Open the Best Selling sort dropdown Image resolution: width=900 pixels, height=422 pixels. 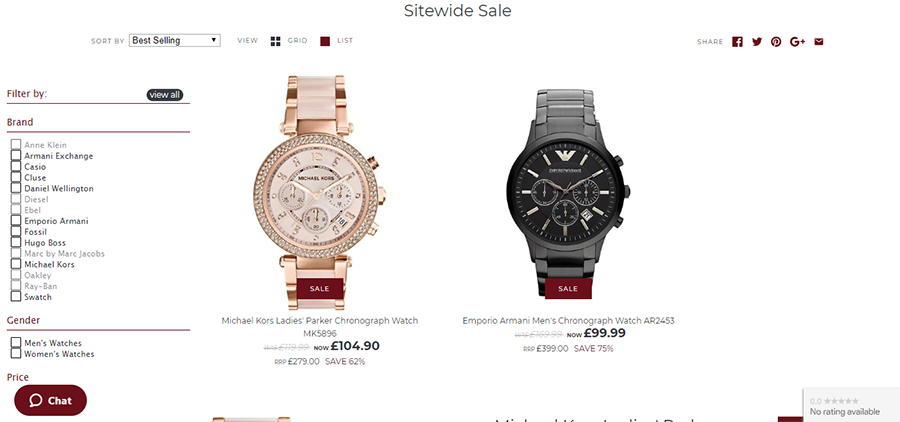click(174, 40)
